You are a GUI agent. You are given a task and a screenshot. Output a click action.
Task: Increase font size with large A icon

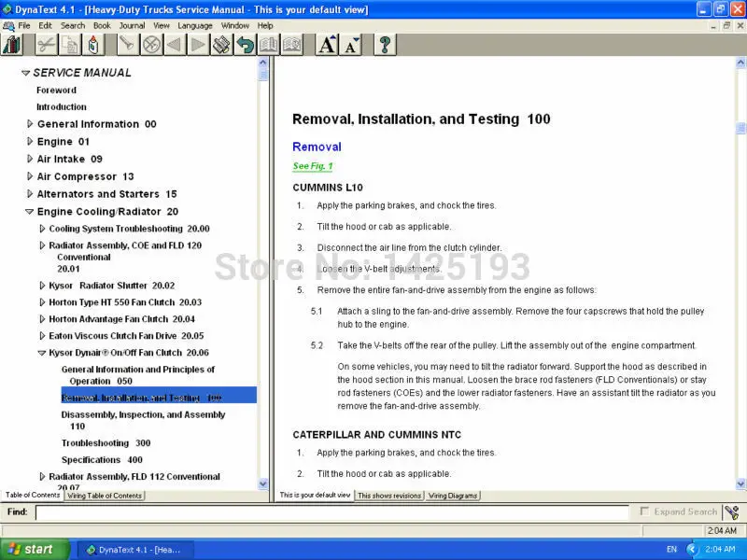click(327, 45)
